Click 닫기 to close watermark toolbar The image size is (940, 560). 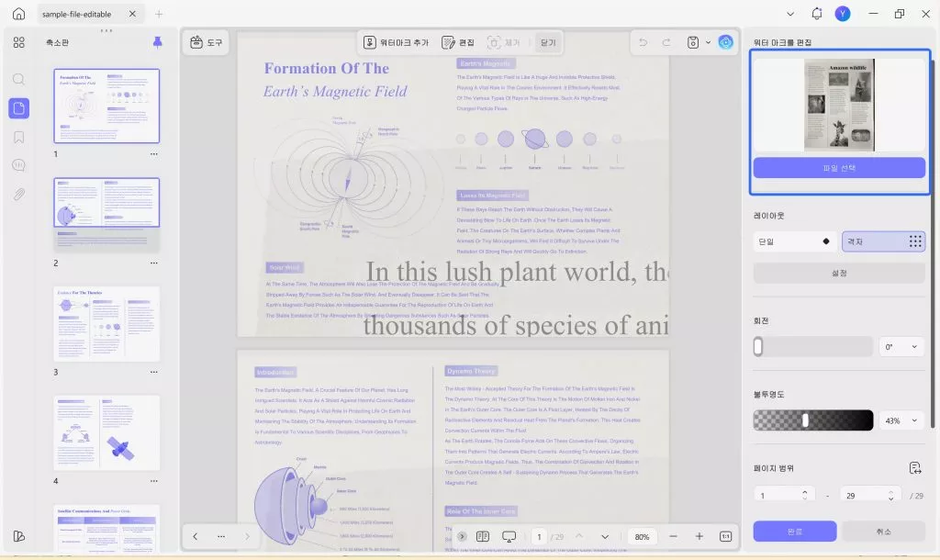548,42
